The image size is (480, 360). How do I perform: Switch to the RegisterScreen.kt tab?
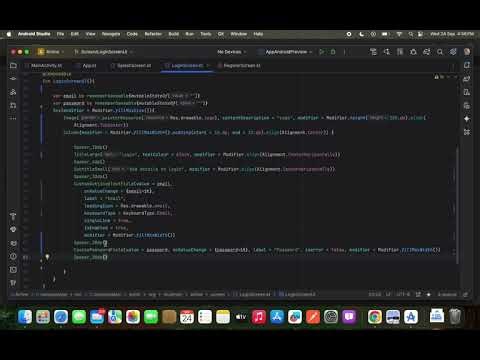click(239, 66)
